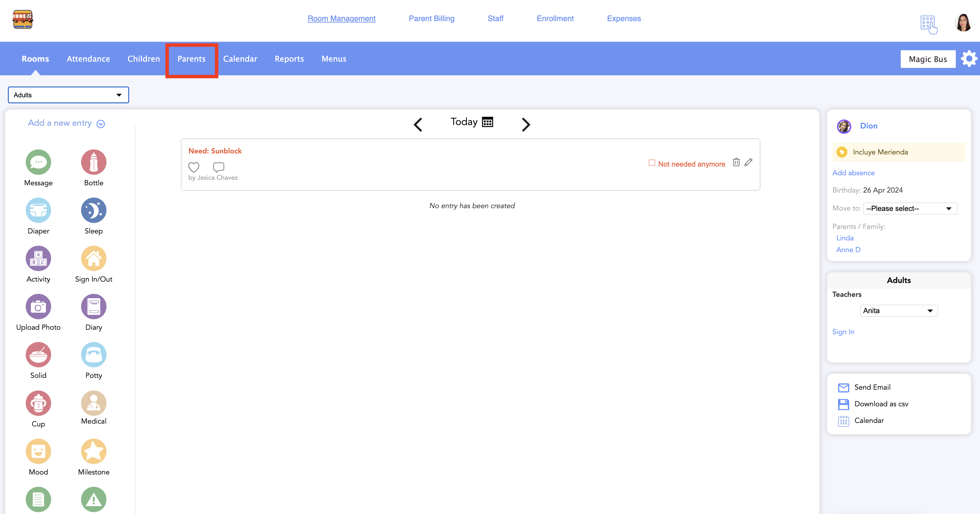Expand the Add a new entry chevron
This screenshot has width=980, height=514.
point(101,124)
